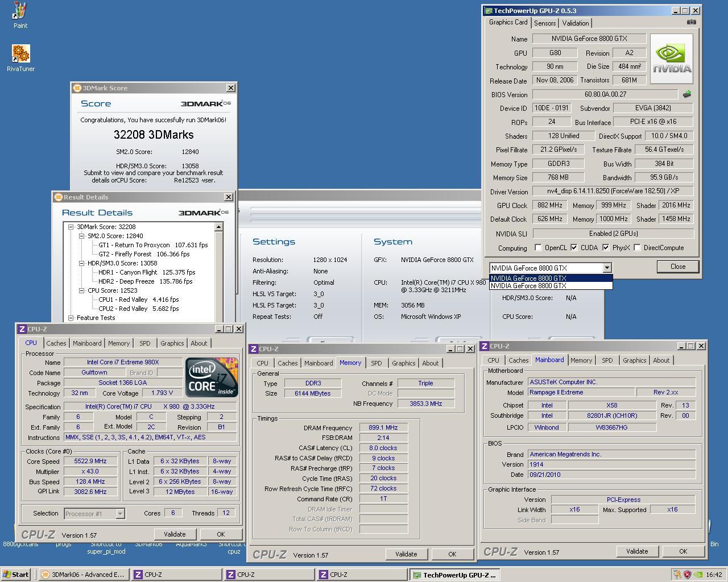Click the Core Speed 5522.9 MHz field
The image size is (728, 582).
pos(90,462)
